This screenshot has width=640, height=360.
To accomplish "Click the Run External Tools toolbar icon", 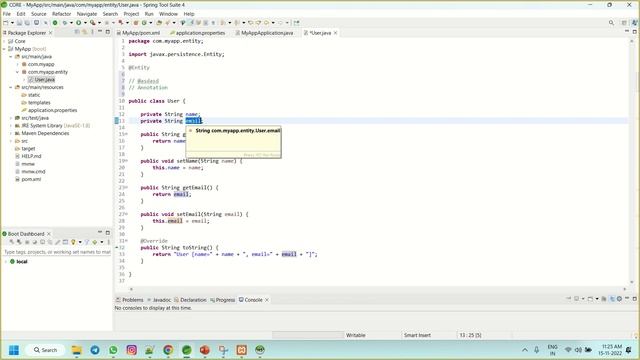I will [93, 23].
